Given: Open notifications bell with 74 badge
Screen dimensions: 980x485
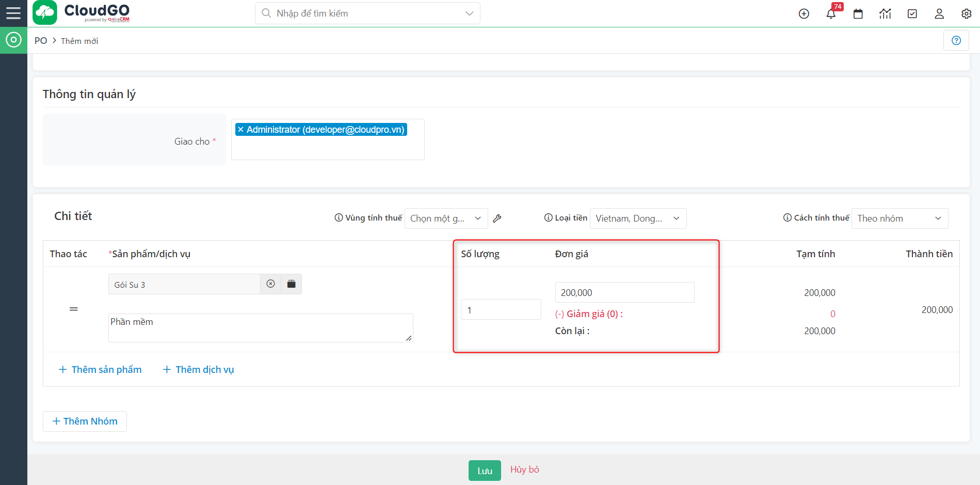Looking at the screenshot, I should [831, 14].
